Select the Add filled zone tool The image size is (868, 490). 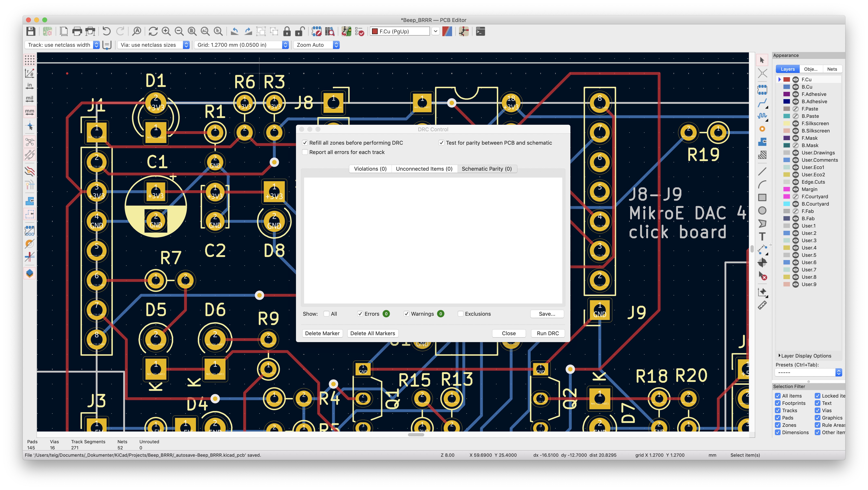762,142
